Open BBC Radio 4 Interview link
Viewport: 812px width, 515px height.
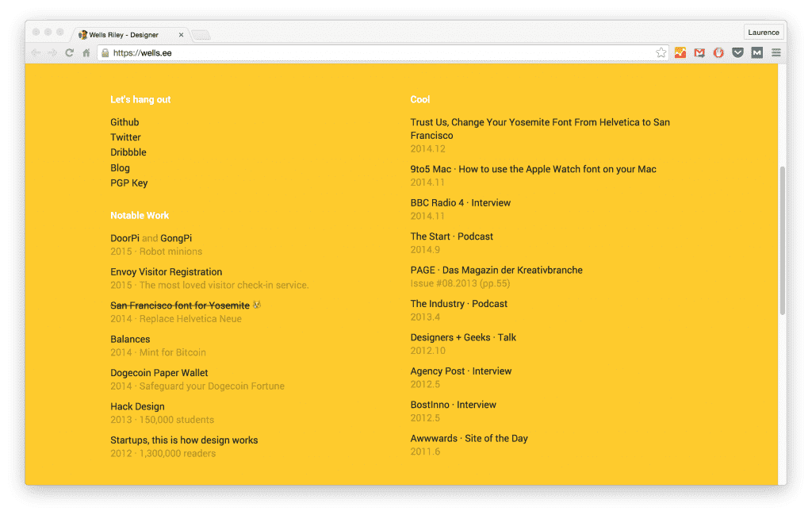(x=461, y=203)
